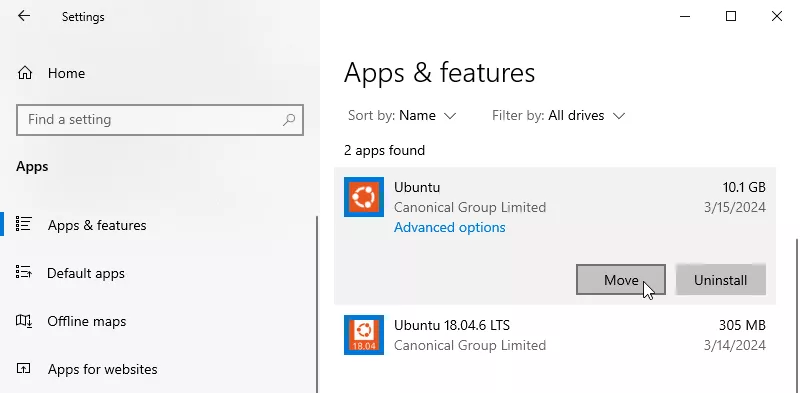The height and width of the screenshot is (393, 800).
Task: Click the Uninstall button for Ubuntu
Action: 720,280
